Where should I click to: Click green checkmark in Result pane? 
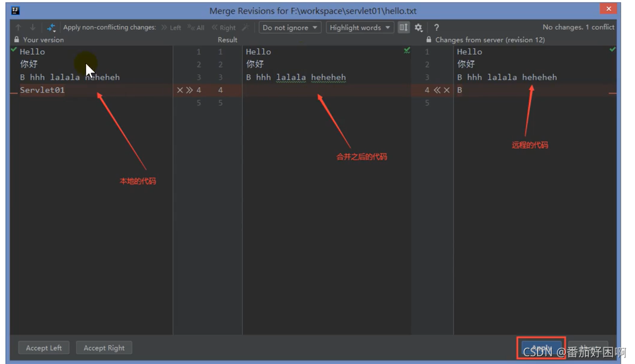(407, 50)
